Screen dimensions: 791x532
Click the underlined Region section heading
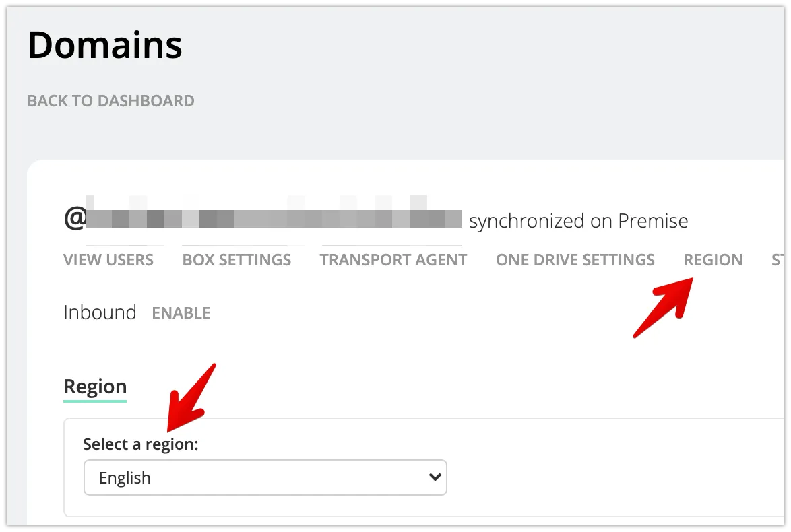click(95, 387)
